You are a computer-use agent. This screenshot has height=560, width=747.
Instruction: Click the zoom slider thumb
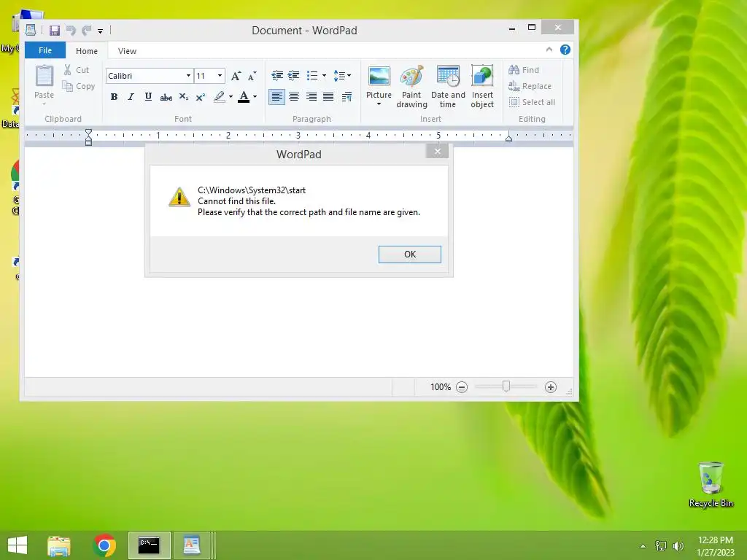(506, 386)
